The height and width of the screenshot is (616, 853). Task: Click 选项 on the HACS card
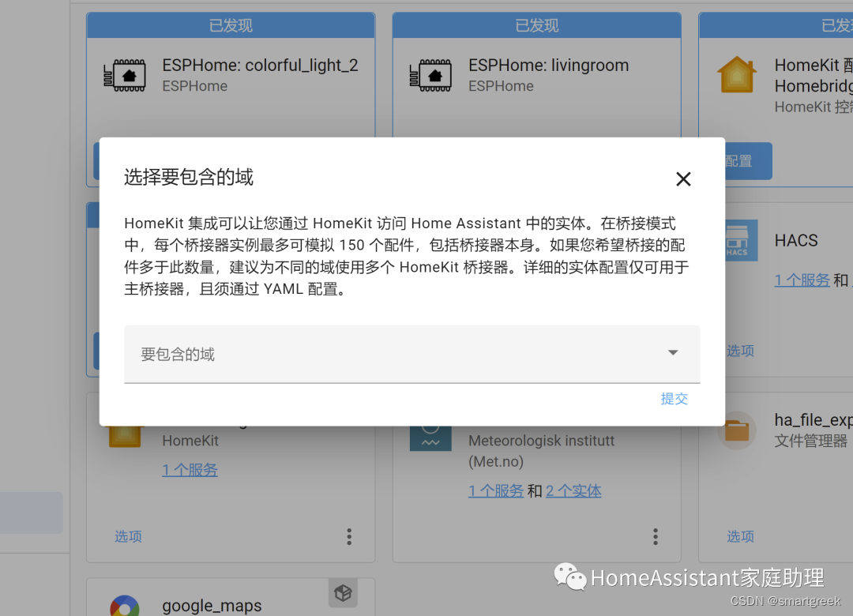click(740, 351)
